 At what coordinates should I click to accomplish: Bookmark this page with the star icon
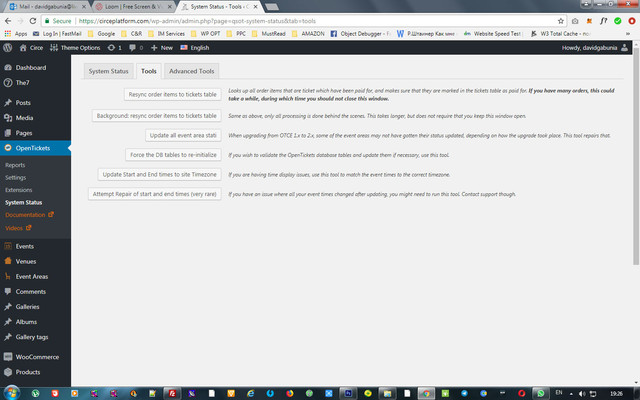pos(560,21)
